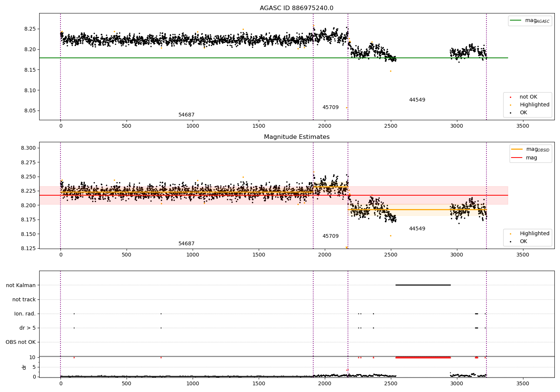Click the 54687 annotation in the Magnitude Estimates plot
This screenshot has height=392, width=560.
[186, 244]
